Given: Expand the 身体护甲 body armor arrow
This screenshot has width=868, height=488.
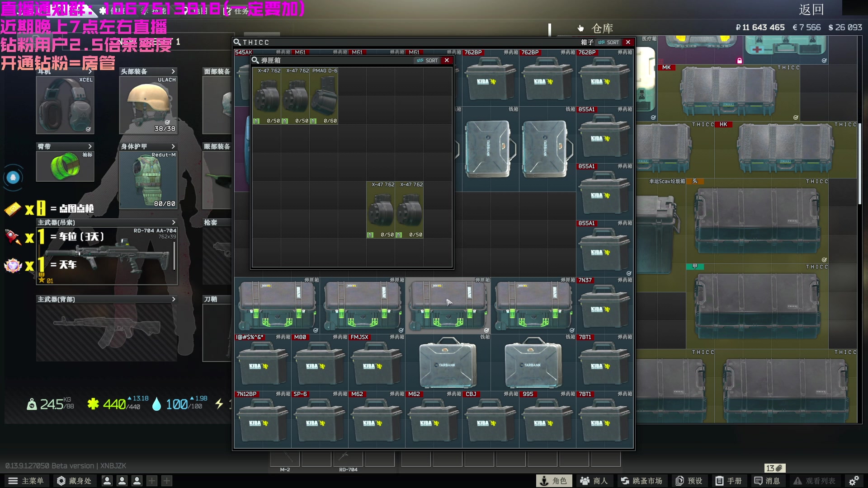Looking at the screenshot, I should tap(173, 146).
